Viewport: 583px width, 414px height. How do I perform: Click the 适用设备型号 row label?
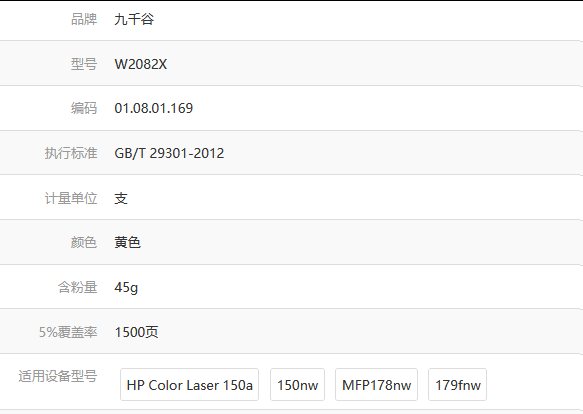58,376
